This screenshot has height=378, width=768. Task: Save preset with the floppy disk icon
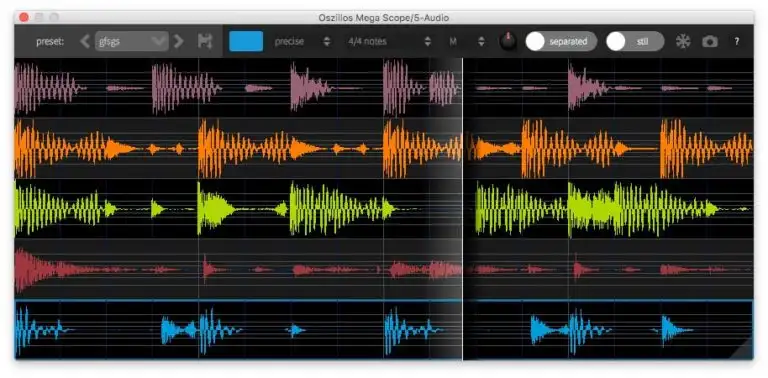pyautogui.click(x=205, y=41)
